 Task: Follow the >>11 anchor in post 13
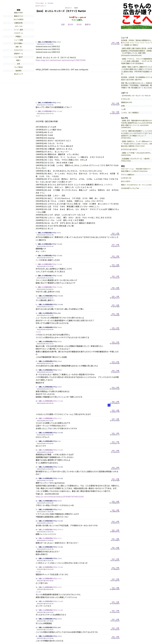point(38,332)
